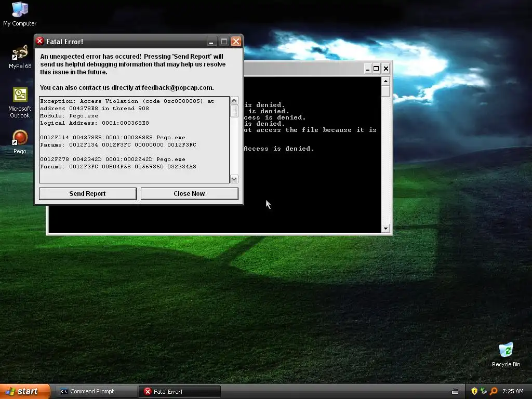The width and height of the screenshot is (532, 399).
Task: Close the Fatal Error dialog with the X
Action: coord(236,42)
